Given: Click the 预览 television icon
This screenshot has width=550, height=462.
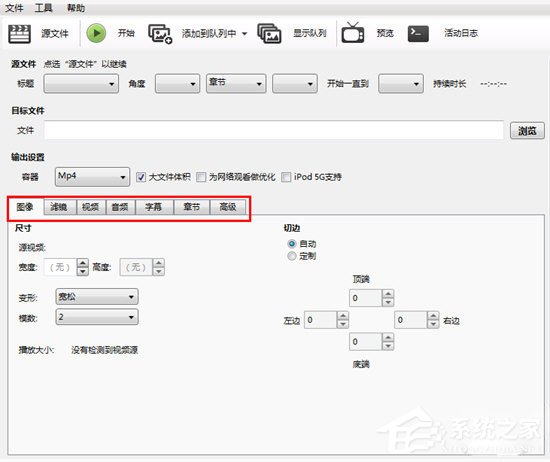Looking at the screenshot, I should tap(353, 33).
